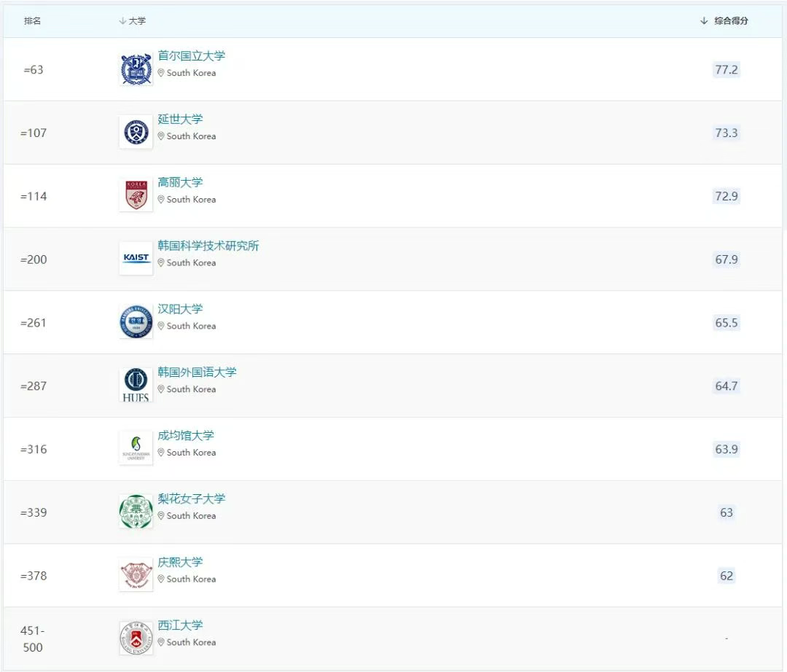
Task: Click the score 62 for 庆熙大学
Action: 727,576
